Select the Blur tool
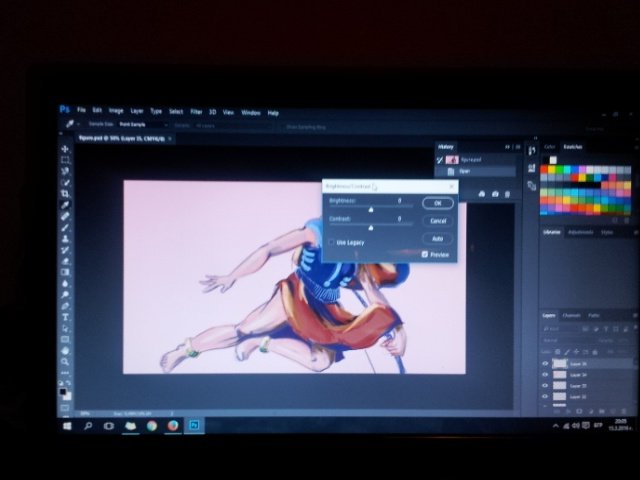640x480 pixels. 65,283
